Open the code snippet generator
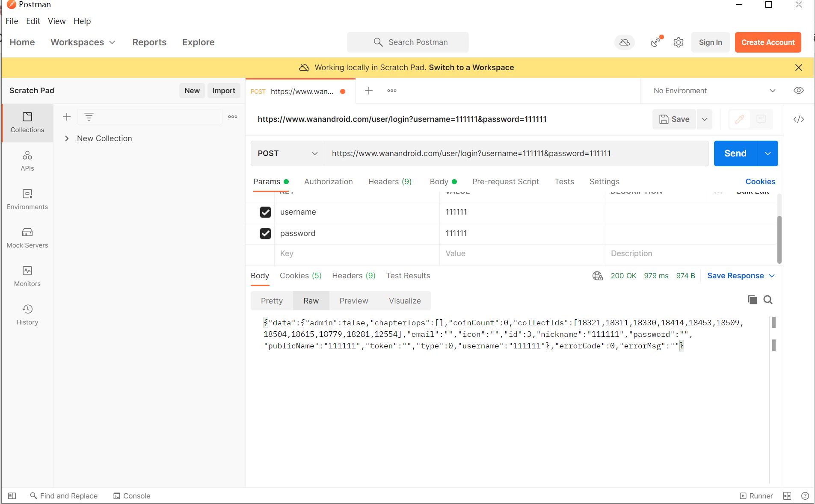This screenshot has width=815, height=504. click(x=799, y=119)
